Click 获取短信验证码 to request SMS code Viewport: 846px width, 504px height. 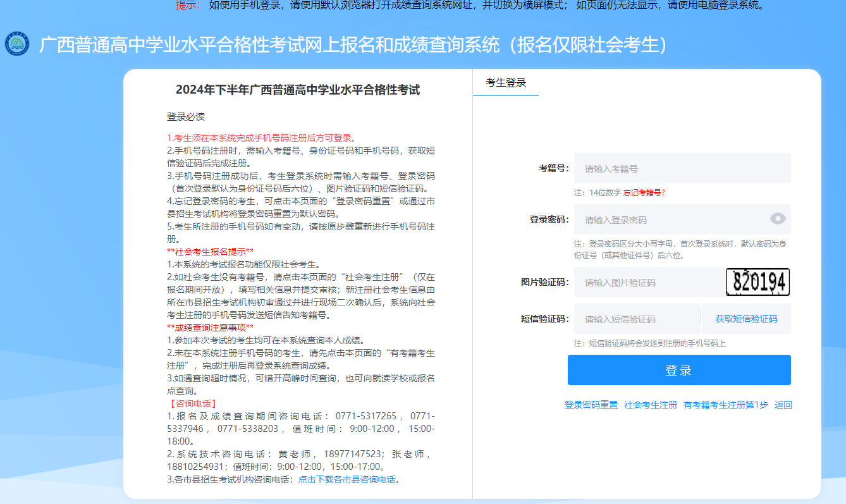[x=746, y=319]
